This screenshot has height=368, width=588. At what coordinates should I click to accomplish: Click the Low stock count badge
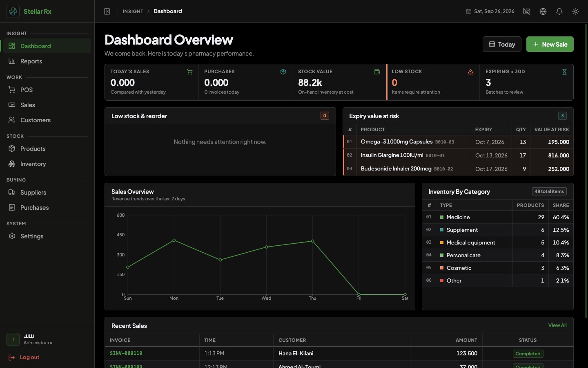click(x=325, y=116)
